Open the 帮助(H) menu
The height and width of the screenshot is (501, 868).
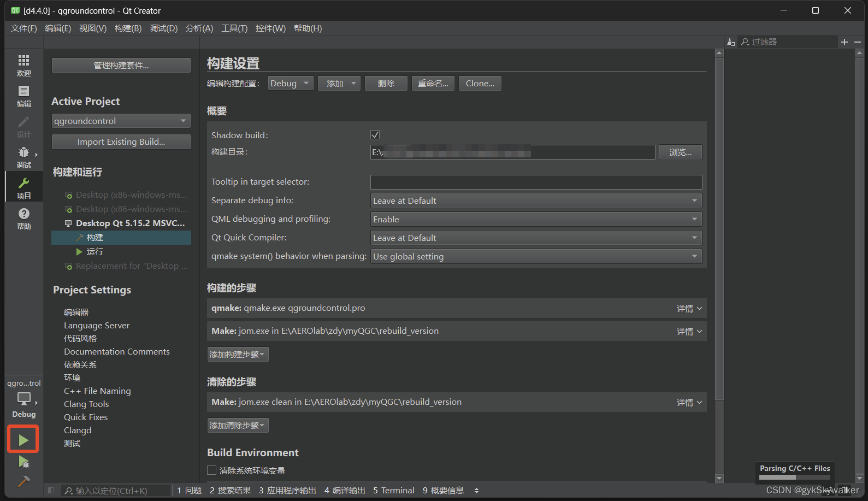308,28
